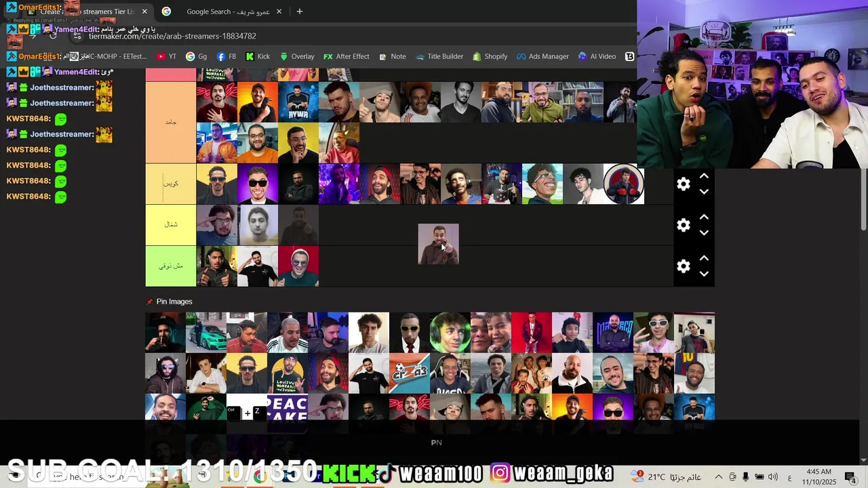Open the notification center with 4 notifications
Screen dimensions: 868x488
click(850, 476)
